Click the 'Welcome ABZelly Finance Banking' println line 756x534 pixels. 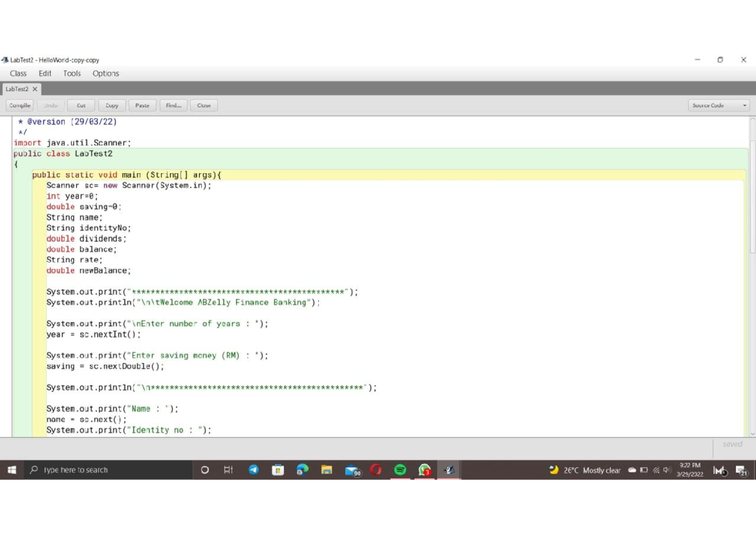[183, 303]
